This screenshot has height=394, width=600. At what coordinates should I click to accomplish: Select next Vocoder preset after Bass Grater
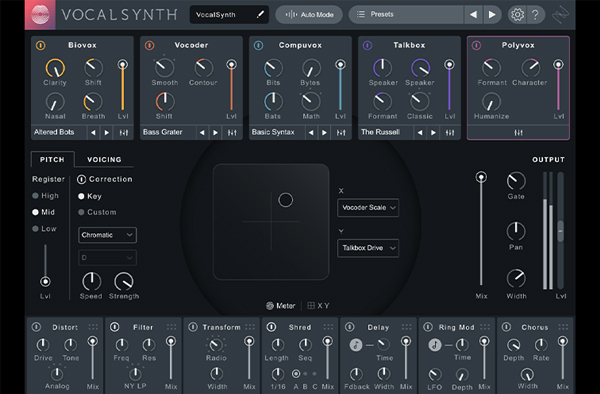pos(215,132)
